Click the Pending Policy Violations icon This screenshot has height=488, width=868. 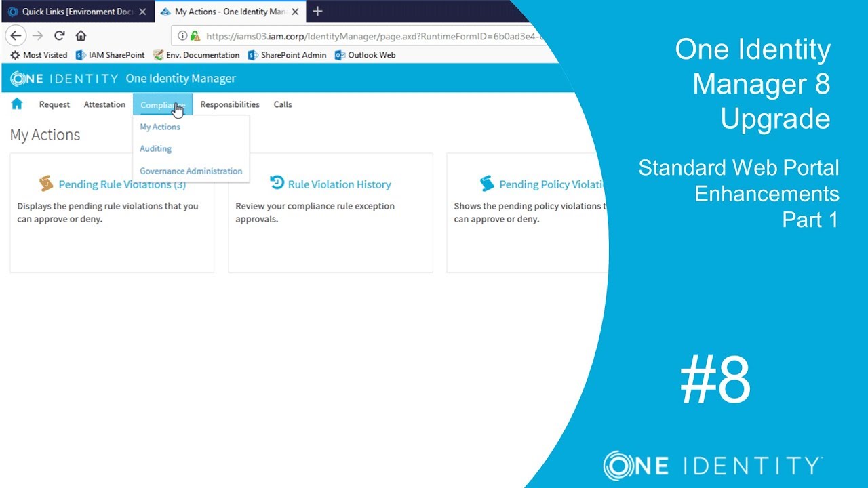487,184
